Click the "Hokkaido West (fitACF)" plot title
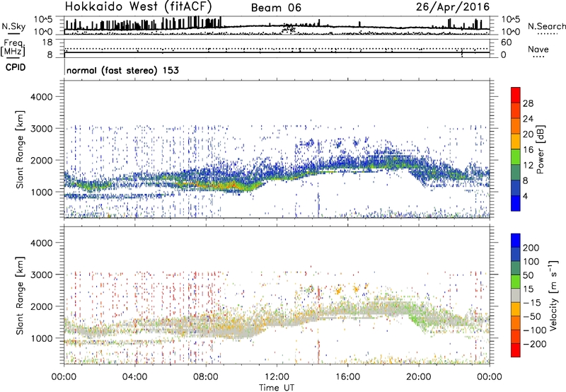This screenshot has width=566, height=392. 138,6
